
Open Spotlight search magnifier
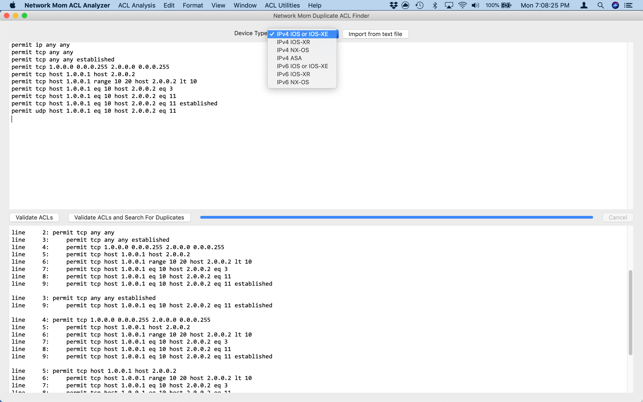[x=600, y=5]
